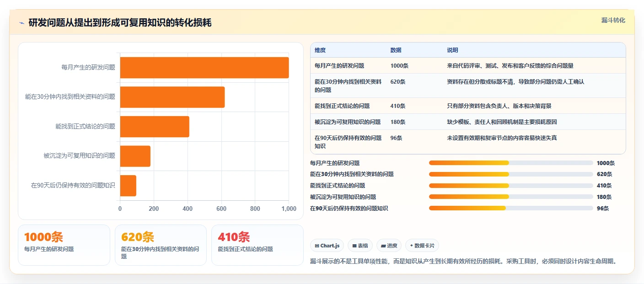This screenshot has height=284, width=644.
Task: Click the 维度 column header
Action: point(320,50)
